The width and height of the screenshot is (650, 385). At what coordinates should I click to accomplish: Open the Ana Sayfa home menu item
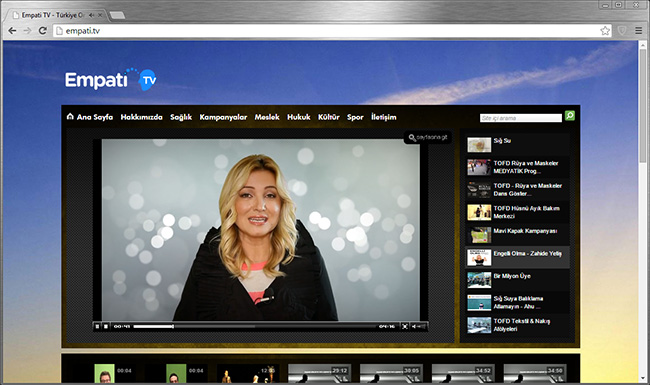pyautogui.click(x=90, y=117)
